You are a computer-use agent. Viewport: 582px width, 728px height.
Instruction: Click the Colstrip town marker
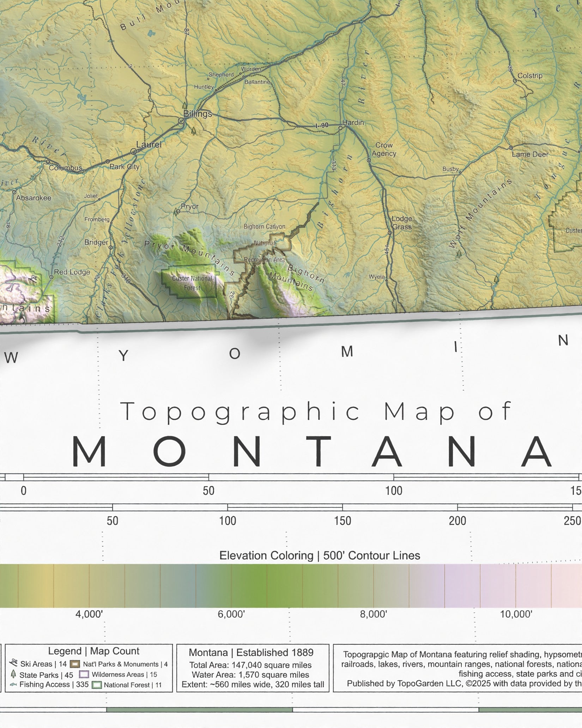515,81
